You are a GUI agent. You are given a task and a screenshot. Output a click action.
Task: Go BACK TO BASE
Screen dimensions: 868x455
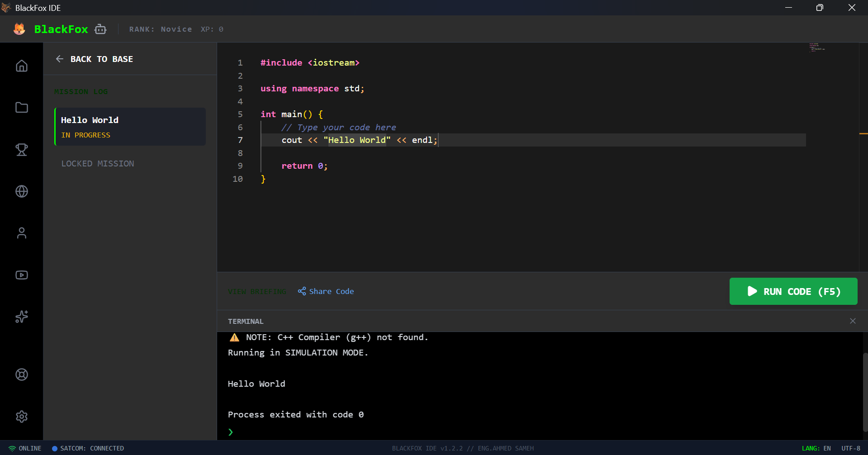[95, 59]
